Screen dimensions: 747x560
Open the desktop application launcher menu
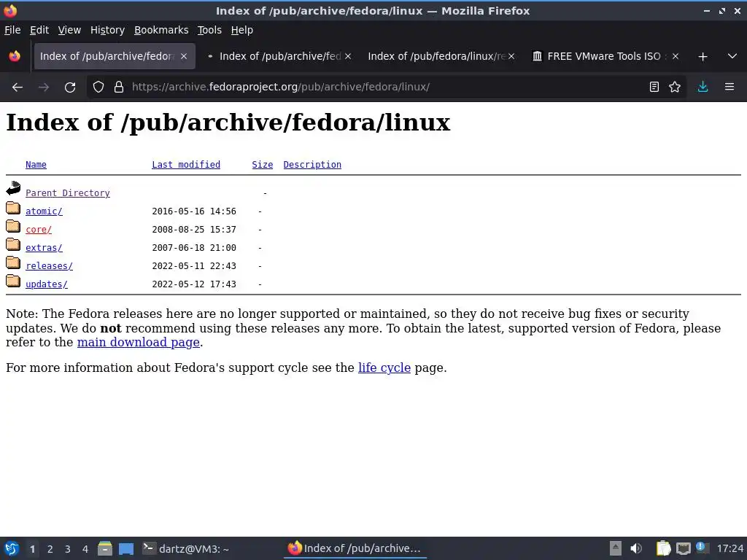coord(12,548)
